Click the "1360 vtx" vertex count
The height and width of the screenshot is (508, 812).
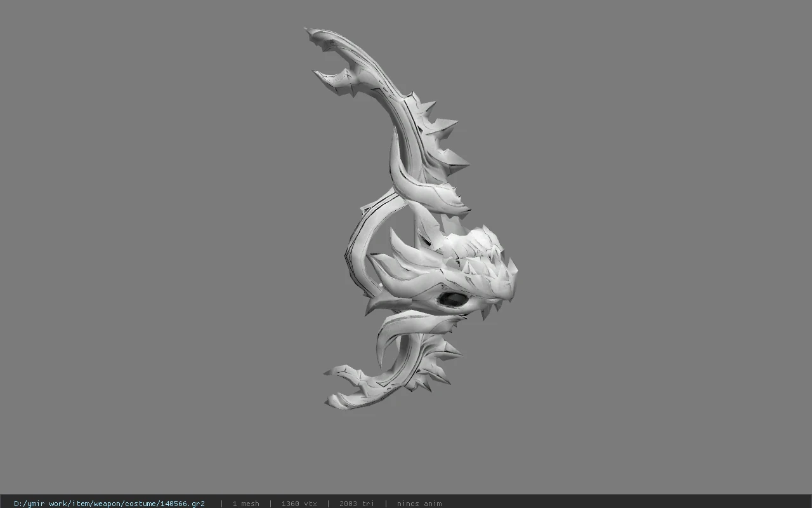point(299,504)
